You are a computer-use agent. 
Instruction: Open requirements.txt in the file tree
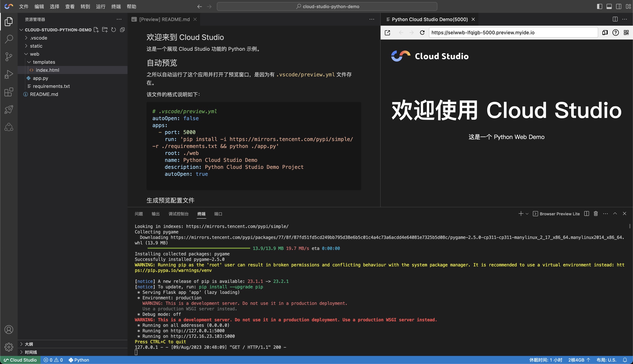tap(72, 86)
